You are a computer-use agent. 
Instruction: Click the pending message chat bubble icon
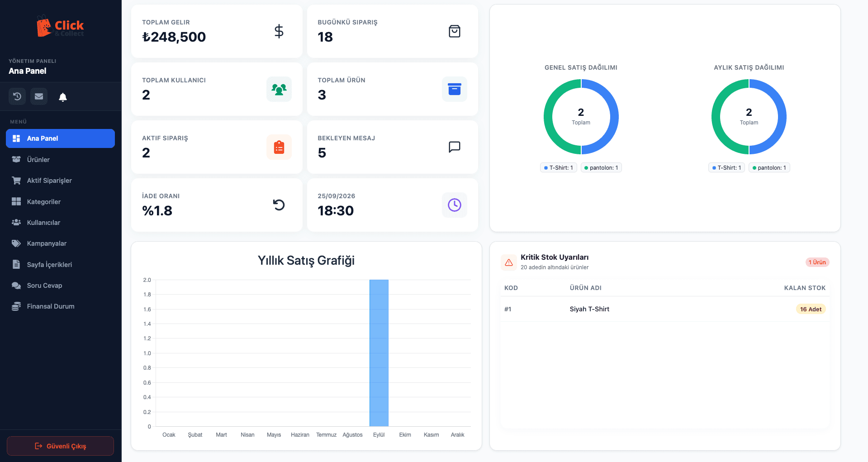pyautogui.click(x=455, y=147)
